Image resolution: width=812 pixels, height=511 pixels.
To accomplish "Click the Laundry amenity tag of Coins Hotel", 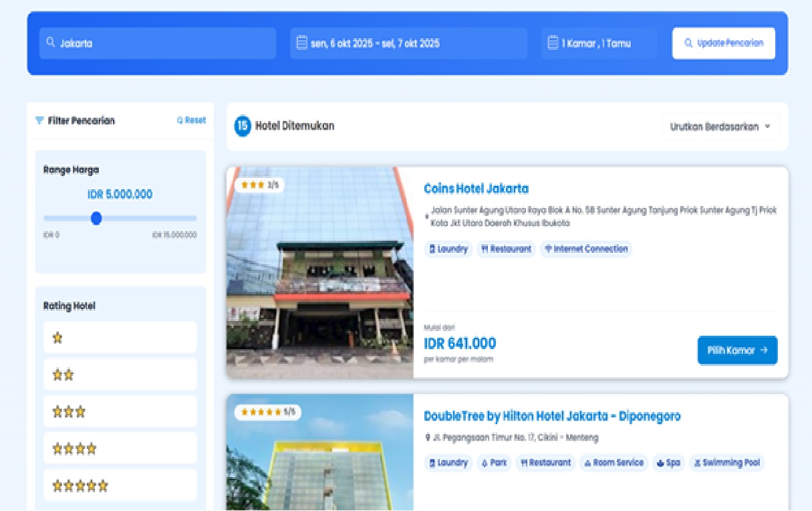I will (448, 249).
